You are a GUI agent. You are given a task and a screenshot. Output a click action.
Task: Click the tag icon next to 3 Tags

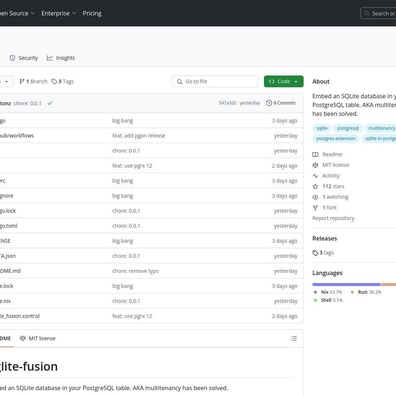(54, 81)
